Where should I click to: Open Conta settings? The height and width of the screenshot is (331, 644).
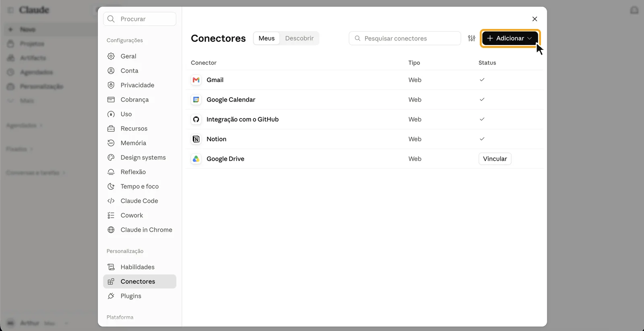140,71
